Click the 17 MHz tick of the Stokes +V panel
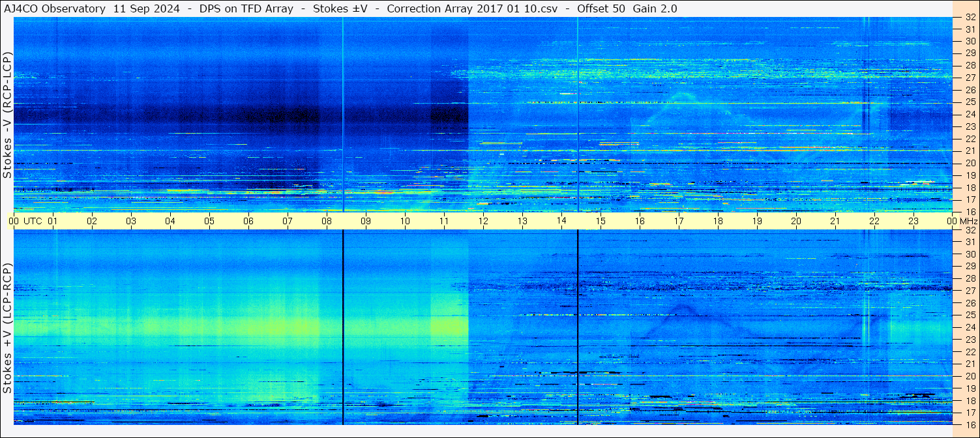The image size is (980, 438). pos(970,413)
